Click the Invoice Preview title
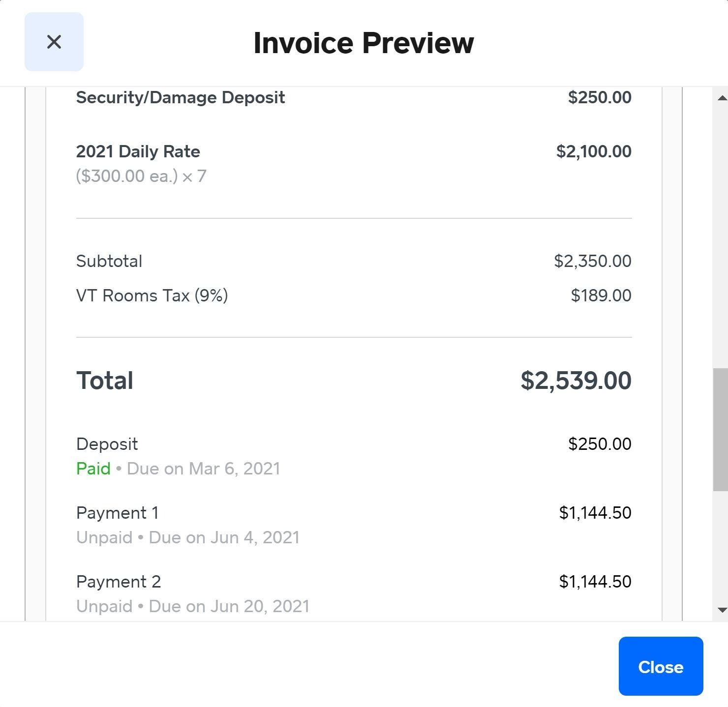The image size is (728, 707). click(x=364, y=42)
